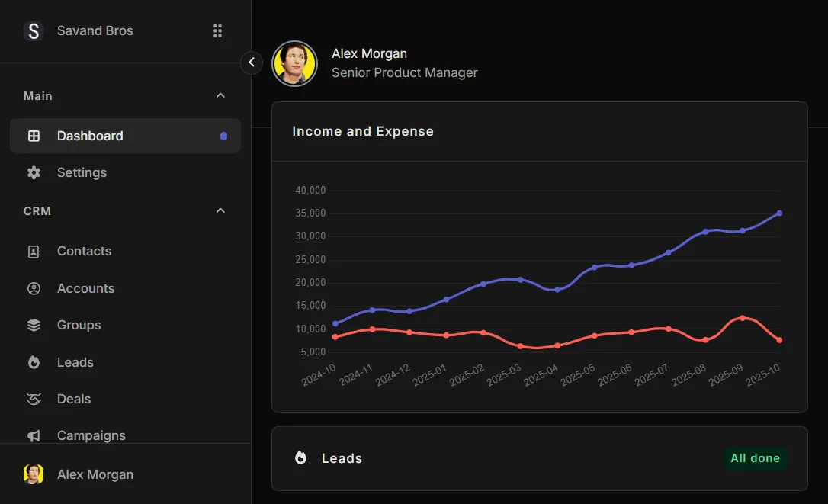Image resolution: width=828 pixels, height=504 pixels.
Task: Click the 2025-10 blue income data point
Action: pos(779,213)
